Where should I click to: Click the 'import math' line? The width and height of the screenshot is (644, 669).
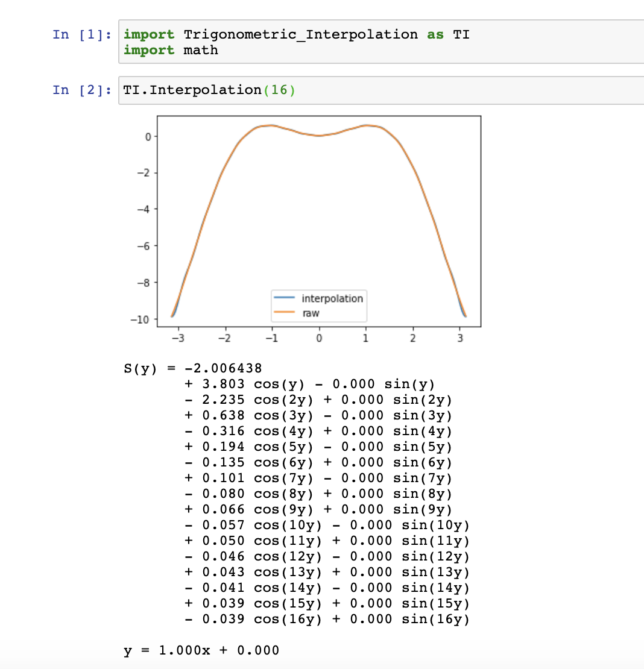click(171, 51)
